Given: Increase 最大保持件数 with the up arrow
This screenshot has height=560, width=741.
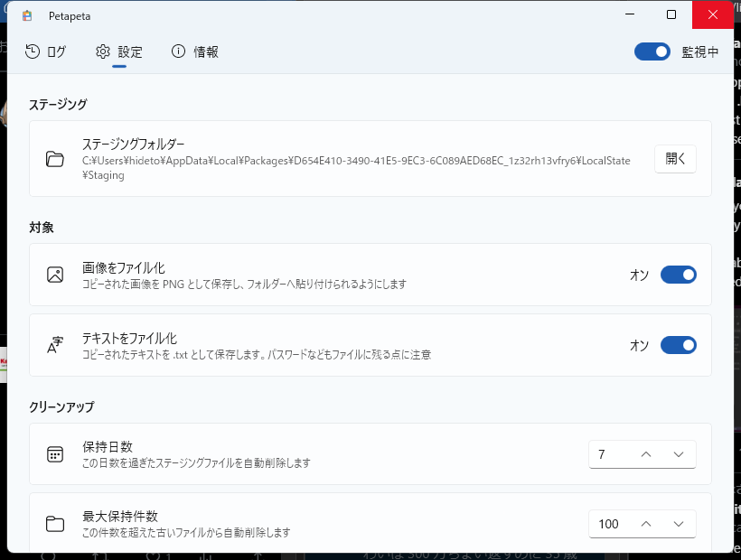Looking at the screenshot, I should coord(646,524).
